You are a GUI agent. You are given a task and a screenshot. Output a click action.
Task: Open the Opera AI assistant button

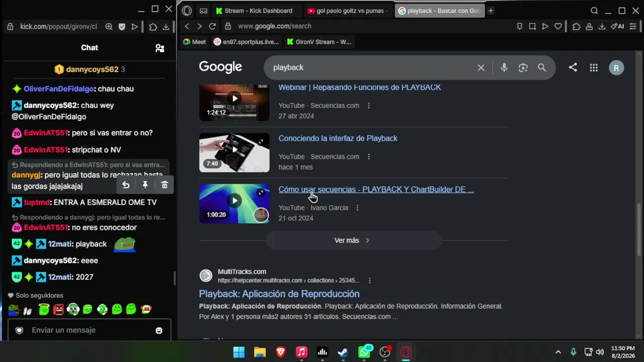(617, 26)
